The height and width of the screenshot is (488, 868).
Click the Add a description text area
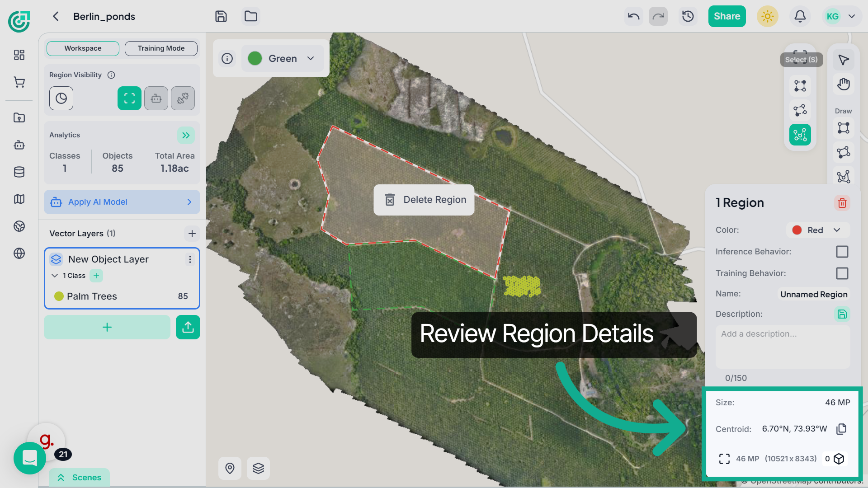783,347
